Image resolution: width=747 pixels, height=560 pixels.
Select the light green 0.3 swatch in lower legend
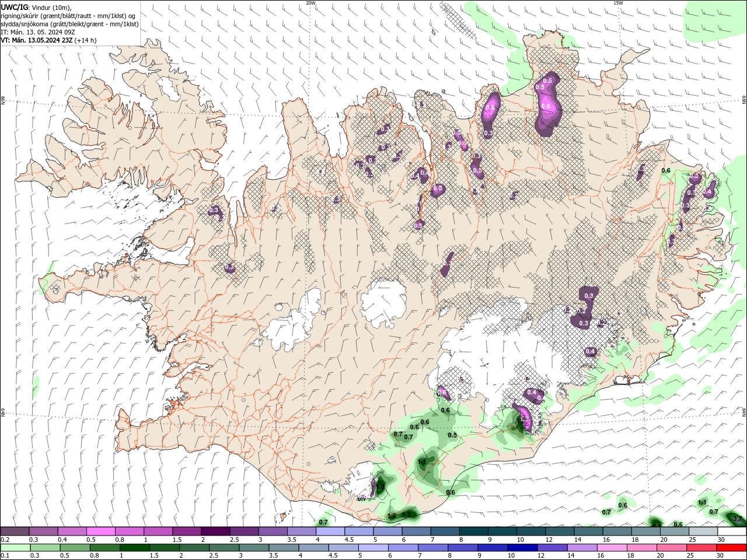click(x=45, y=548)
